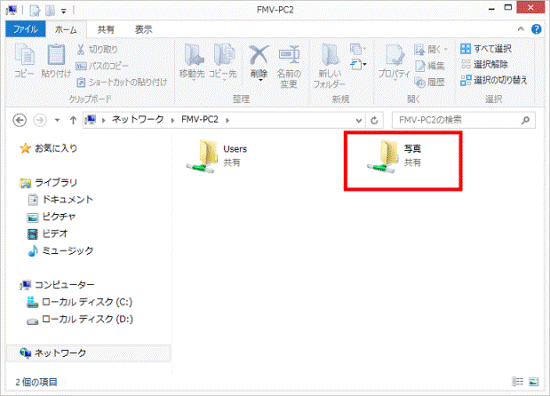This screenshot has width=550, height=396.
Task: Select the 写真 shared folder
Action: [394, 156]
